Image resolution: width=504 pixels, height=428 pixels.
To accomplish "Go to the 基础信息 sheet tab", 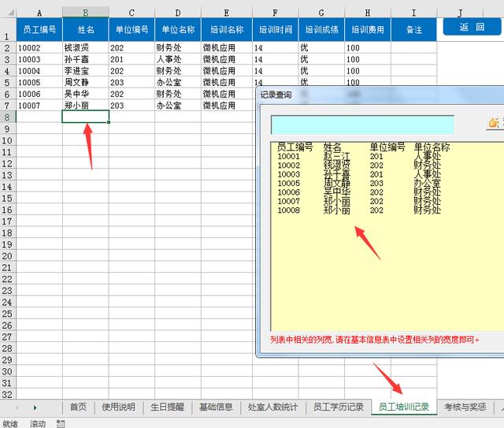I will (x=216, y=407).
